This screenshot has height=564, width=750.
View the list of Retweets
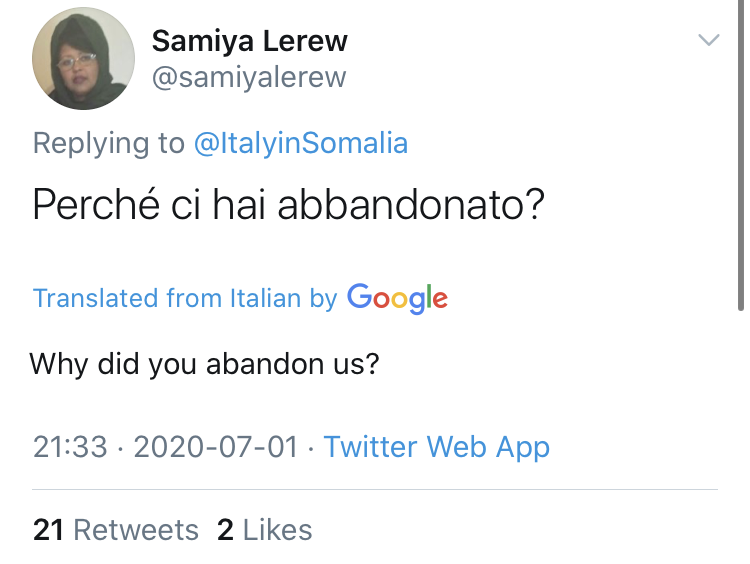(135, 529)
